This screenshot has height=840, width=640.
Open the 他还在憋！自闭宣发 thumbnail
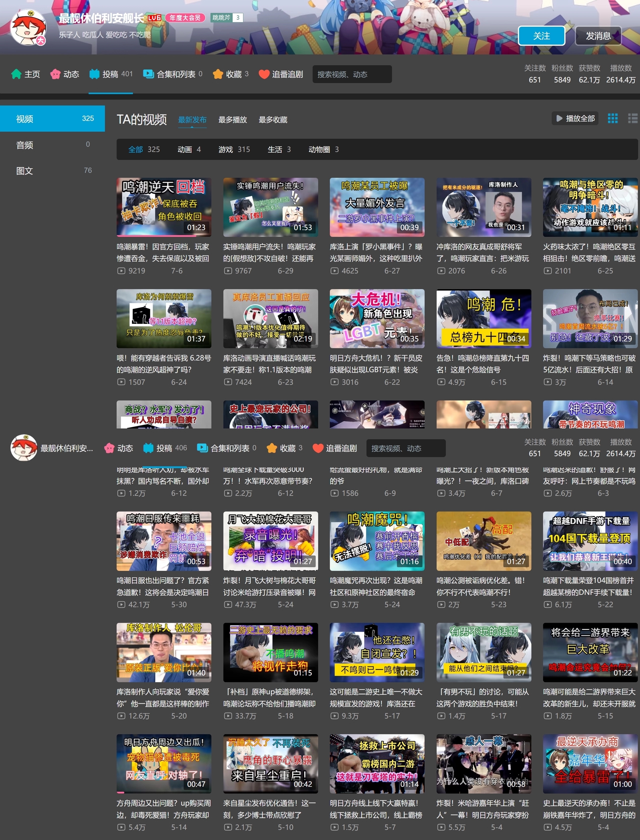point(377,652)
